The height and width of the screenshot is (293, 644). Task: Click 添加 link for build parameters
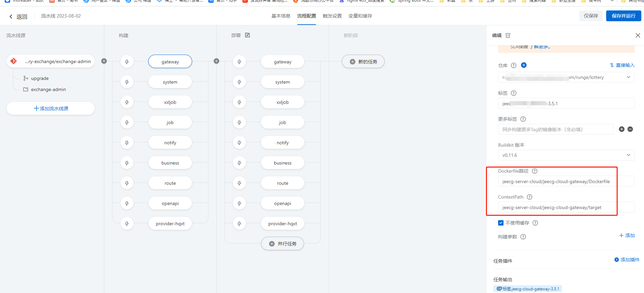627,235
